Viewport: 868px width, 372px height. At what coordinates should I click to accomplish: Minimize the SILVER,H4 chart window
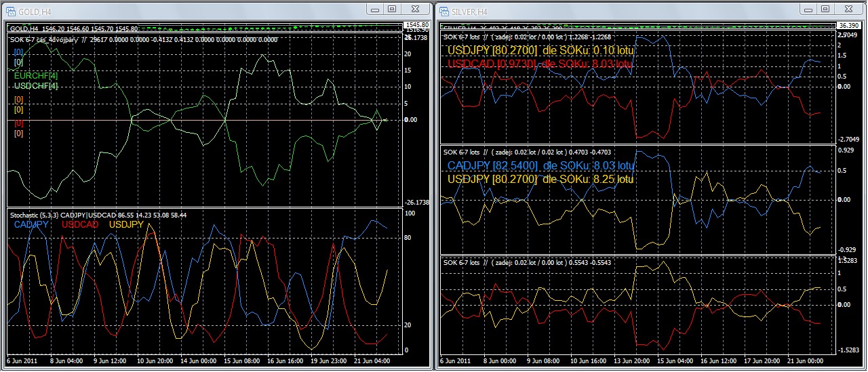pos(809,9)
